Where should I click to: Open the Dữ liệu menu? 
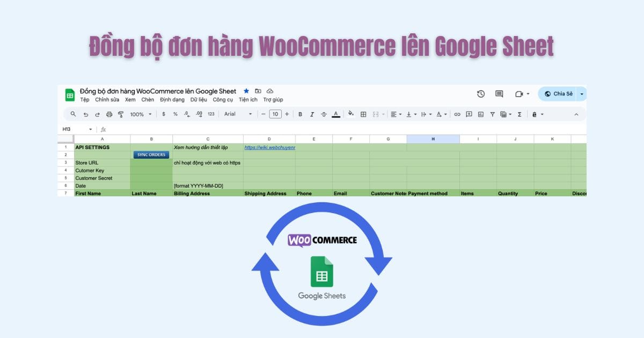[x=199, y=100]
